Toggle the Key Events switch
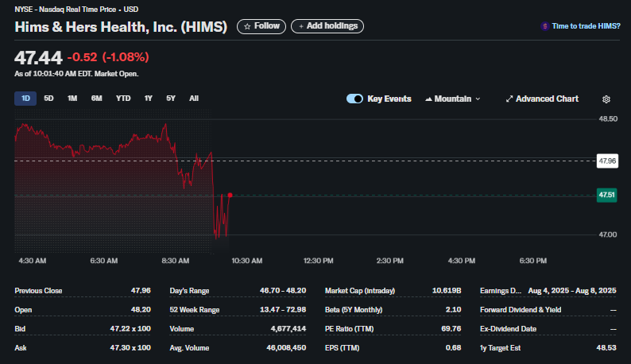This screenshot has height=364, width=631. coord(354,99)
